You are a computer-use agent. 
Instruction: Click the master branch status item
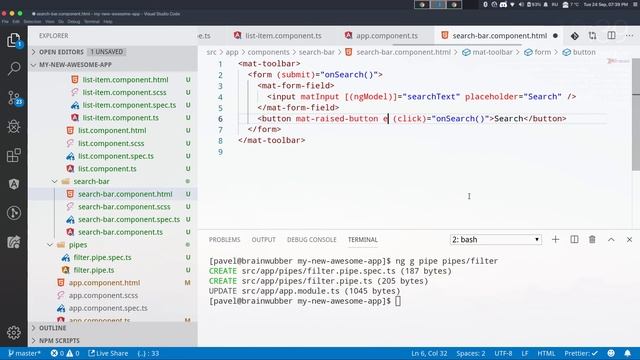point(24,353)
